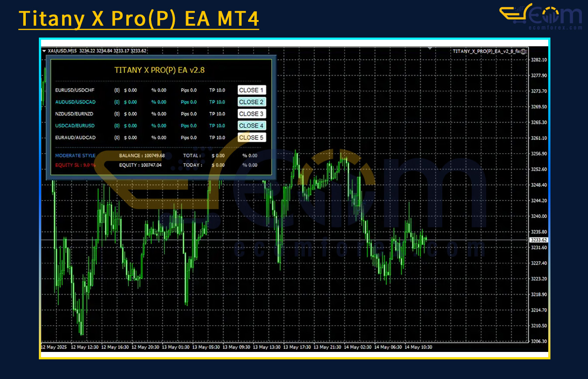Click the 3256.90 price axis label

(x=538, y=154)
